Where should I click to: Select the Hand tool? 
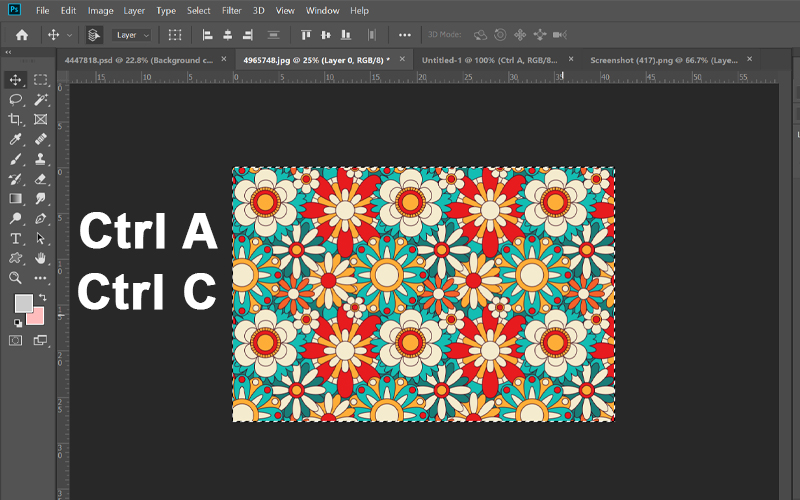tap(40, 258)
